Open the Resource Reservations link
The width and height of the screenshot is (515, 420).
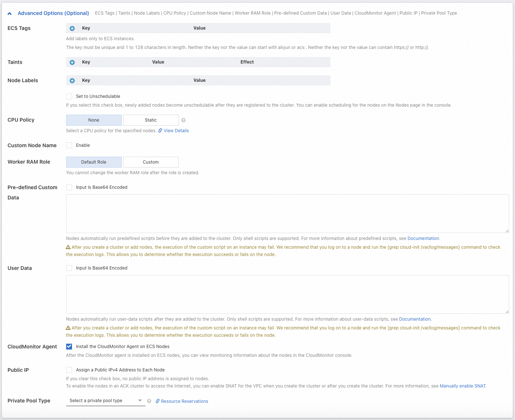[x=185, y=401]
